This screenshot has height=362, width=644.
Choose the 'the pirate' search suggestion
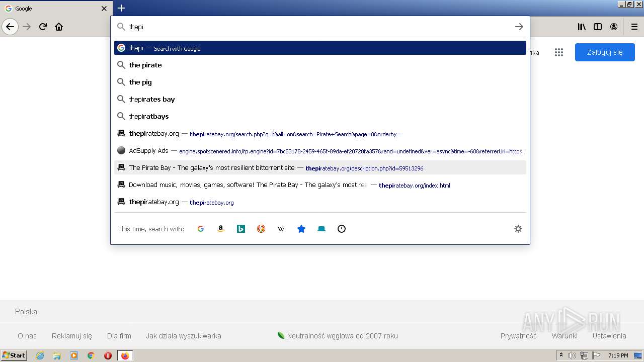(x=320, y=65)
